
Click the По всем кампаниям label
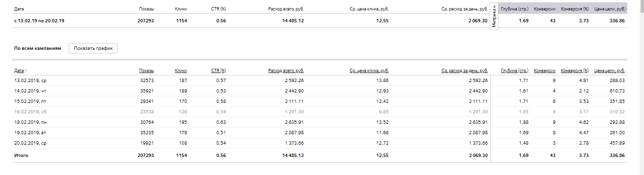(x=37, y=48)
